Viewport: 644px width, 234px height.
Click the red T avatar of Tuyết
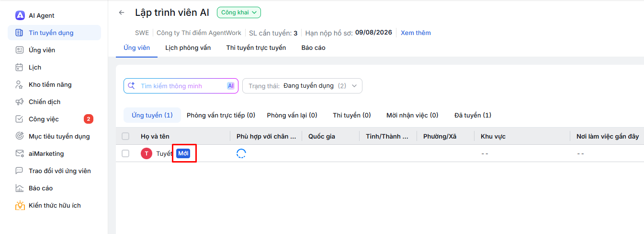click(147, 153)
